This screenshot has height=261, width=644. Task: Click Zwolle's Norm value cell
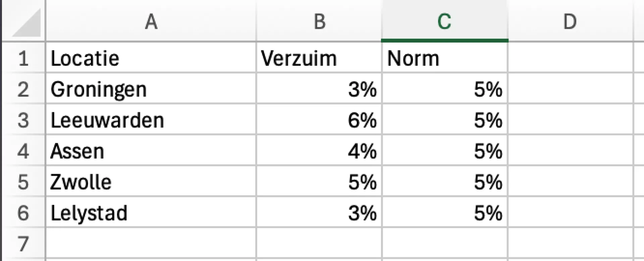click(x=444, y=182)
